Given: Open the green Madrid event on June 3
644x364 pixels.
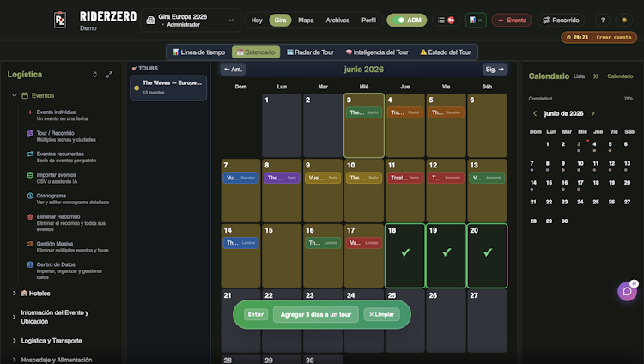Looking at the screenshot, I should (x=364, y=112).
